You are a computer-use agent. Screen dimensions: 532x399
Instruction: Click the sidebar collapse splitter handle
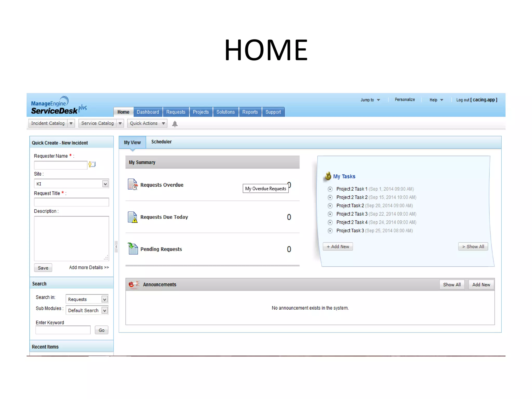[116, 247]
